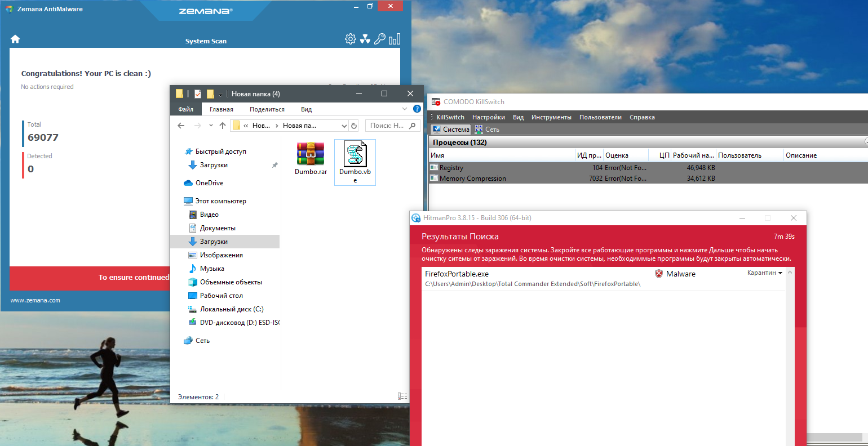
Task: Customize quick access toolbar dropdown arrow
Action: [x=220, y=94]
